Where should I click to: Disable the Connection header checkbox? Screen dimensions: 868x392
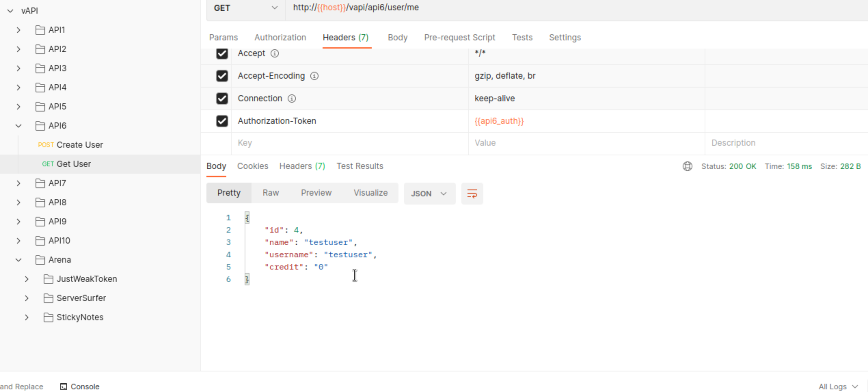[222, 99]
